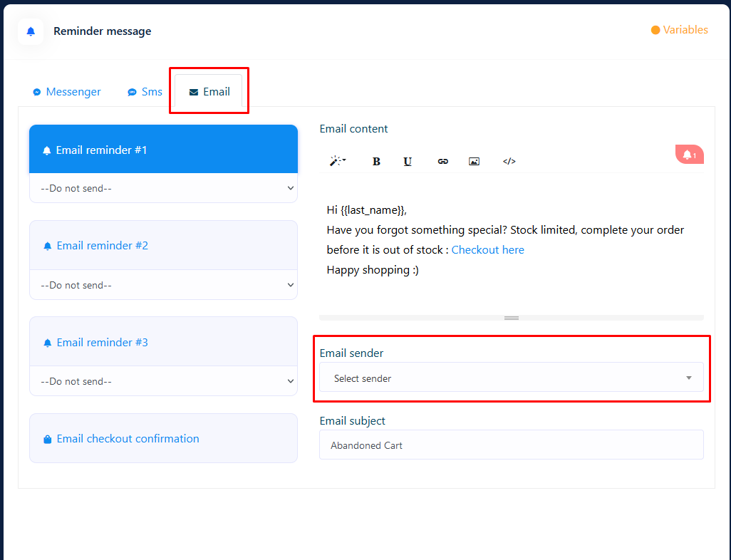Screen dimensions: 731x560
Task: Select Email reminder #2 panel
Action: (x=163, y=245)
